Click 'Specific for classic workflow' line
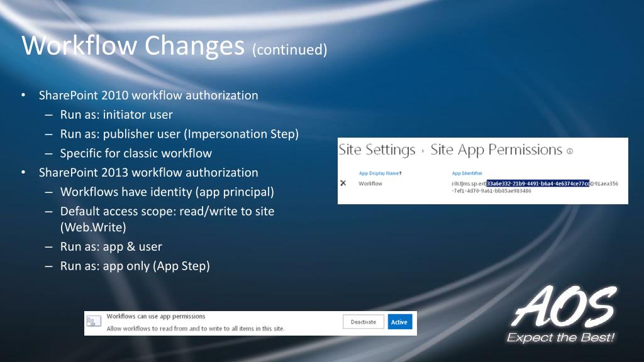Viewport: 644px width, 362px height. [x=136, y=153]
